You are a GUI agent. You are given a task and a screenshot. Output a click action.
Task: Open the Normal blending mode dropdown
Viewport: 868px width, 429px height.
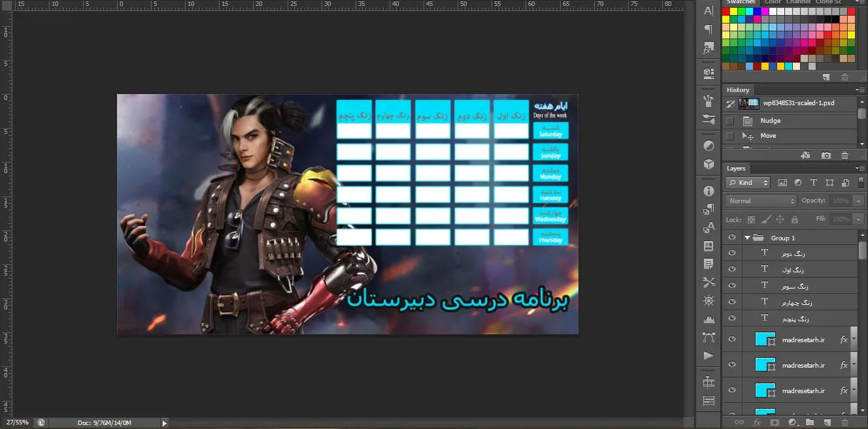[x=761, y=201]
